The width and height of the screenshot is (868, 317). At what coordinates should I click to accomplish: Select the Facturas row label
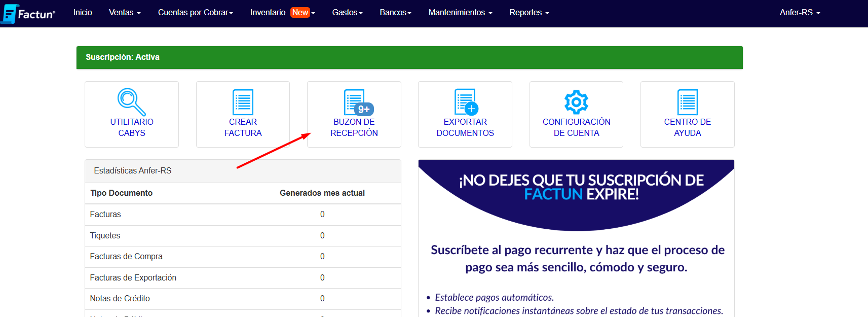[x=105, y=214]
